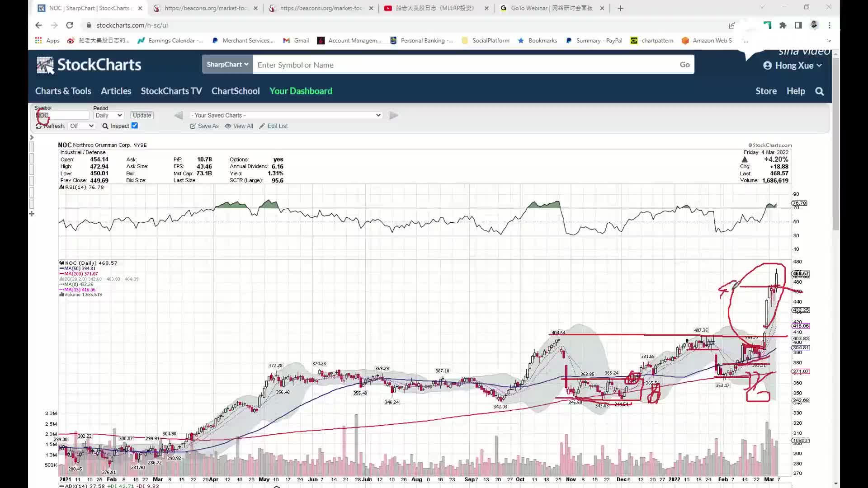The width and height of the screenshot is (868, 488).
Task: Click the Go search button
Action: (684, 65)
